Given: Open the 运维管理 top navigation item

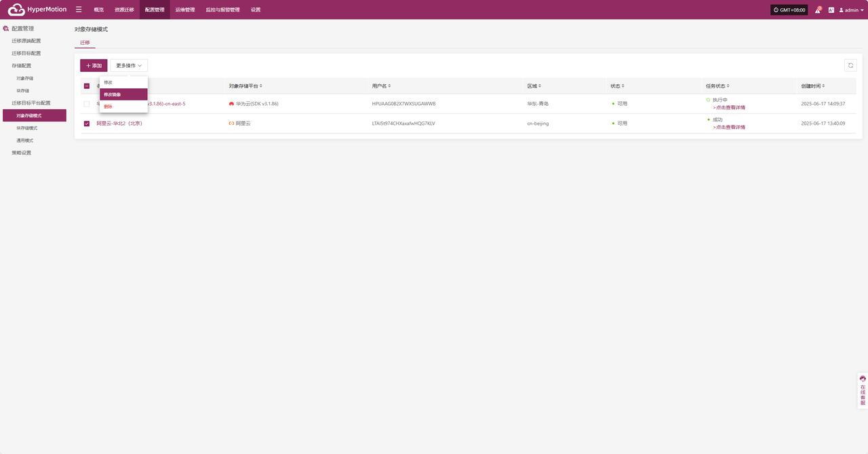Looking at the screenshot, I should 185,10.
